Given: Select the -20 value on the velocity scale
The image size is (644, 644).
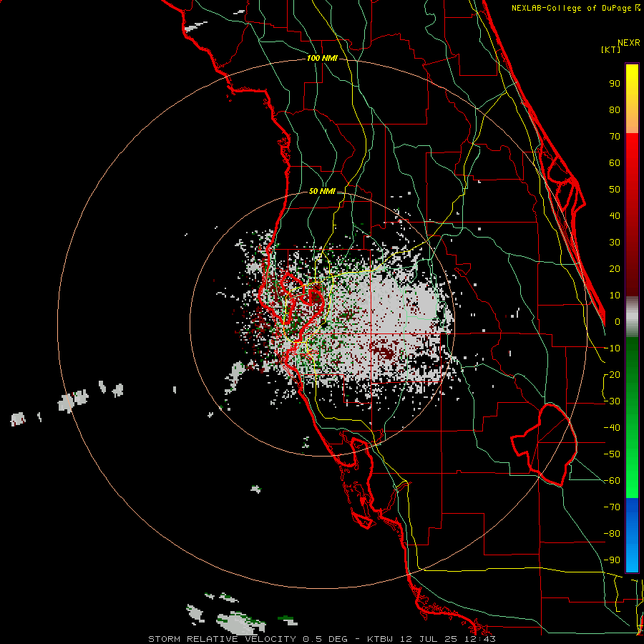Looking at the screenshot, I should pyautogui.click(x=612, y=374).
